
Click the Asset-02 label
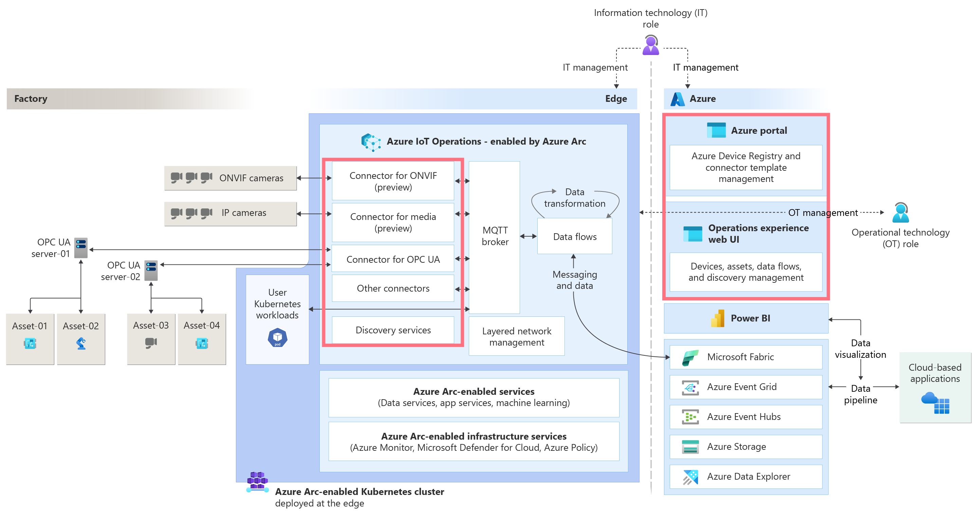coord(81,326)
